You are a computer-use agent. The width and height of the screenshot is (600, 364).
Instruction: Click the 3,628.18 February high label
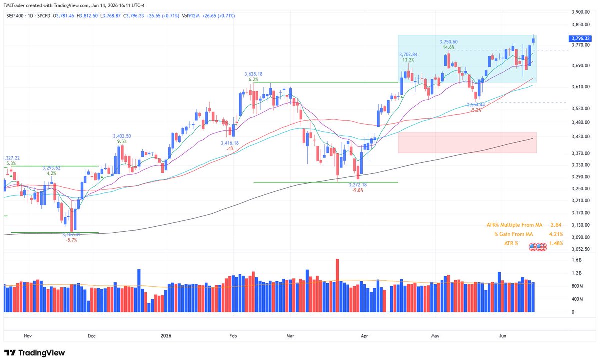pyautogui.click(x=253, y=74)
